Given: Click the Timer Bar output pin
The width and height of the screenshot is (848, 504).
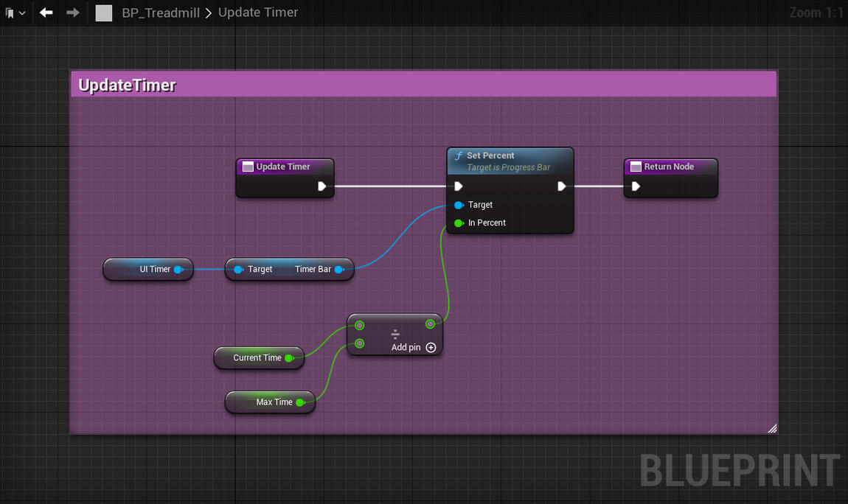Looking at the screenshot, I should [x=339, y=270].
